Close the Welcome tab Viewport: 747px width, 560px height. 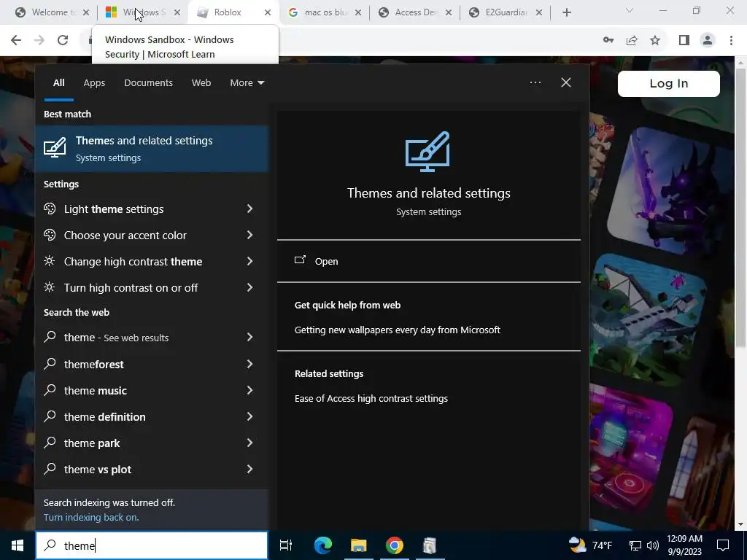pyautogui.click(x=86, y=13)
